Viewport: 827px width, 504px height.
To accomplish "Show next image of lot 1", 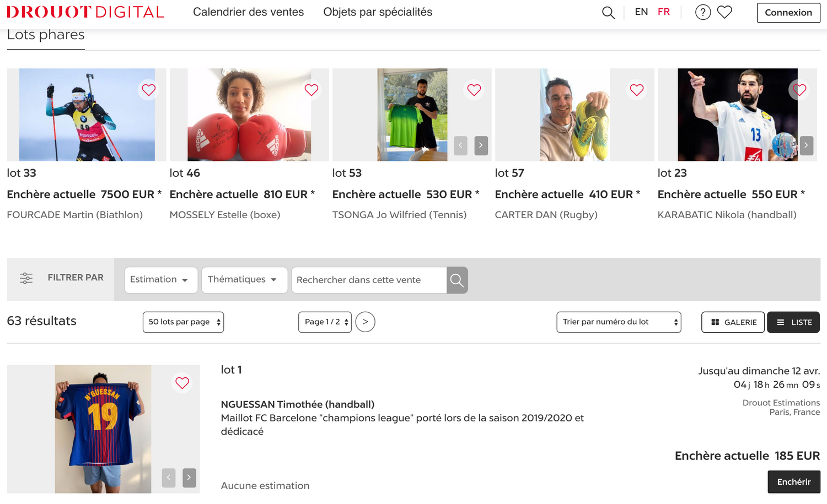I will coord(189,478).
